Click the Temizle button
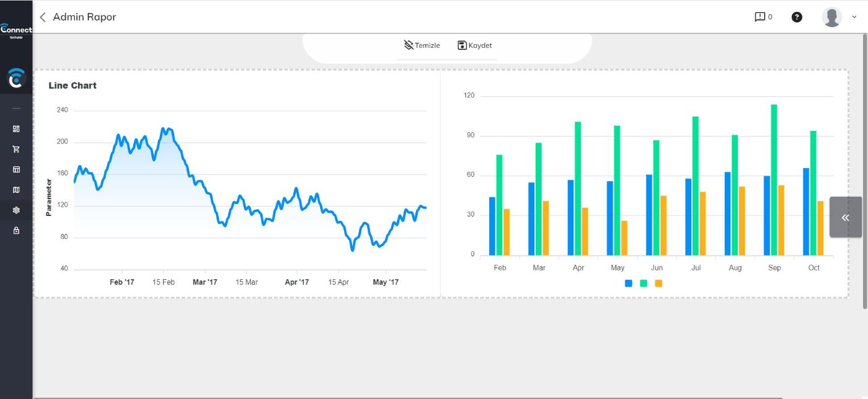Viewport: 868px width, 399px height. [422, 45]
